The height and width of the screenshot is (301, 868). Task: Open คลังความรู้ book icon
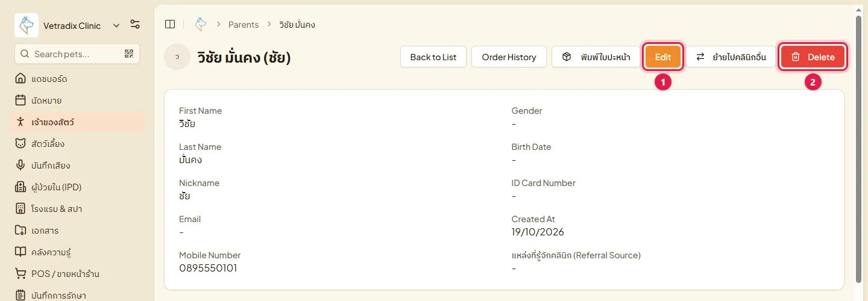coord(20,252)
